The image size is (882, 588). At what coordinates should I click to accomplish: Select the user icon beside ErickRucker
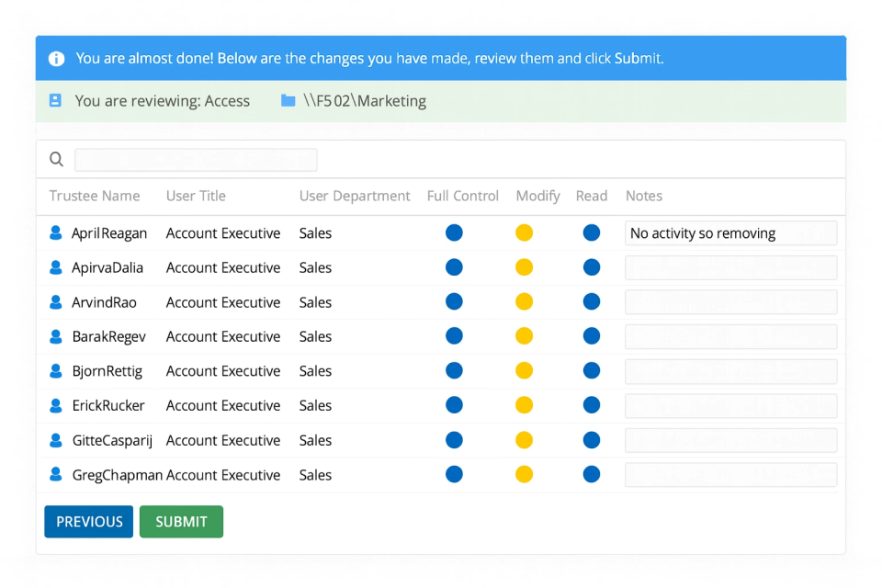coord(57,405)
